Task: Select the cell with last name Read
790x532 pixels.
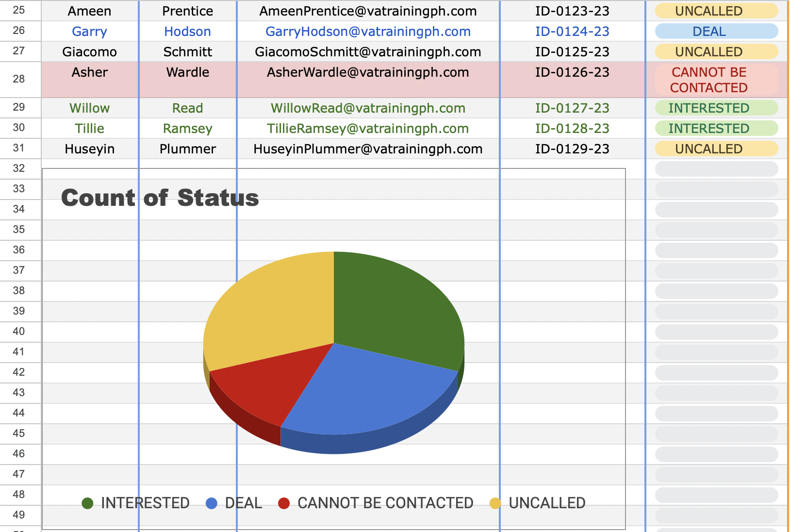Action: (x=188, y=108)
